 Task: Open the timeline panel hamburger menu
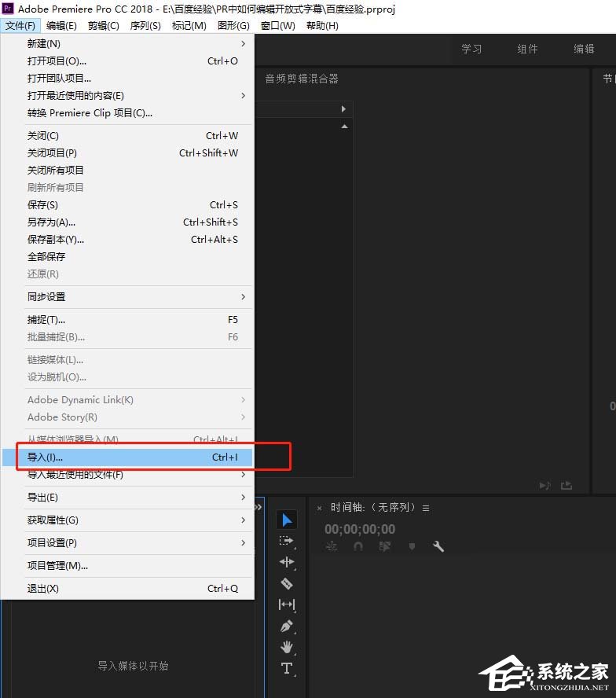coord(425,508)
